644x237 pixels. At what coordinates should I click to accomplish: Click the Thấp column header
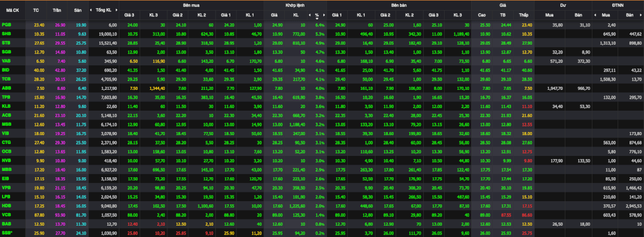[x=523, y=15]
